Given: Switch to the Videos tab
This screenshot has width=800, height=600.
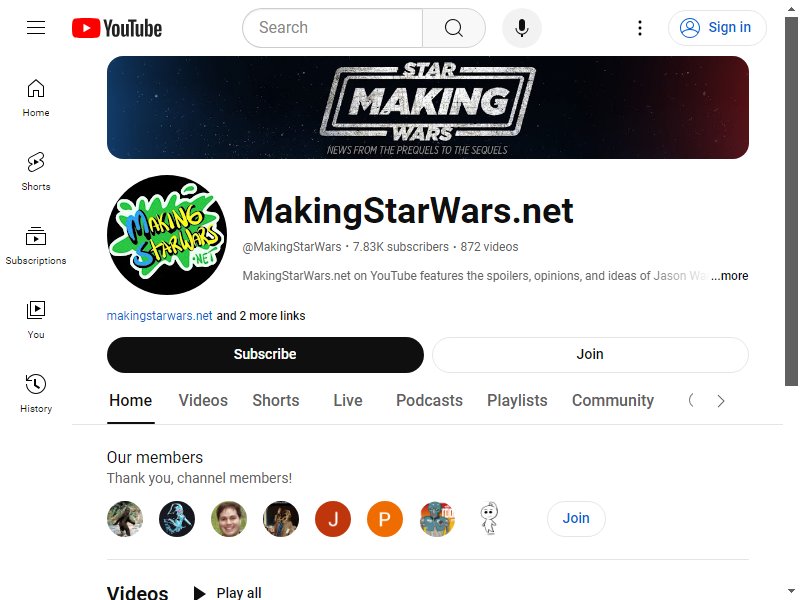Looking at the screenshot, I should click(203, 401).
